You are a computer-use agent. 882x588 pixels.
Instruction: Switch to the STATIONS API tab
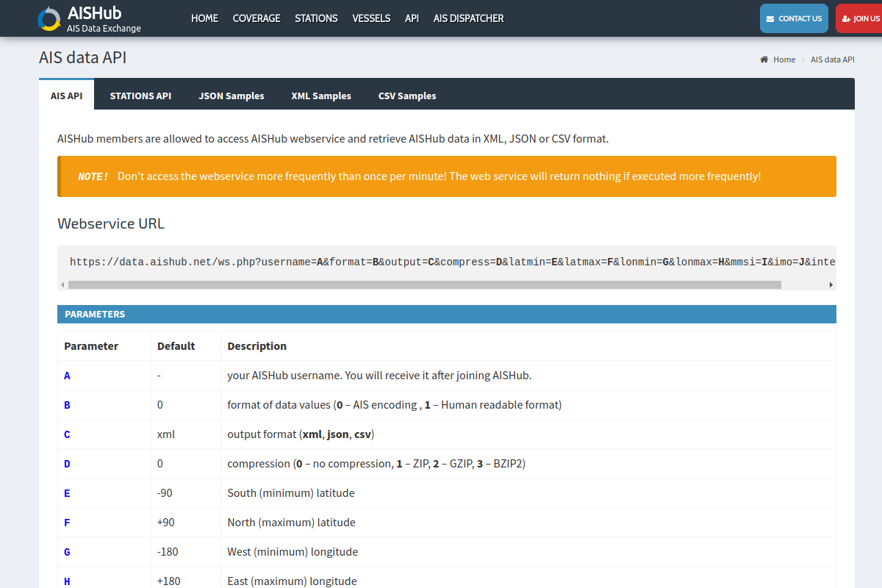coord(140,96)
